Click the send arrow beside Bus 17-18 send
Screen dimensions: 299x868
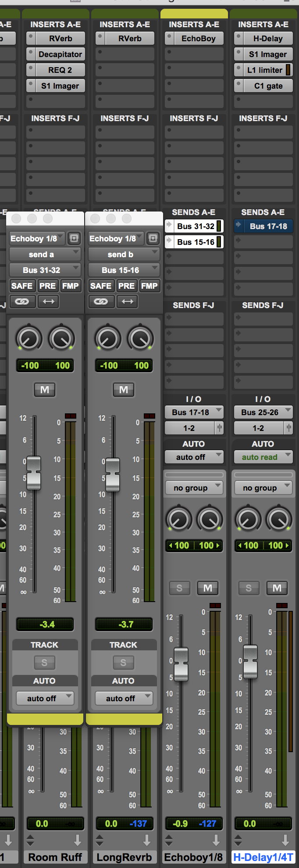coord(238,226)
